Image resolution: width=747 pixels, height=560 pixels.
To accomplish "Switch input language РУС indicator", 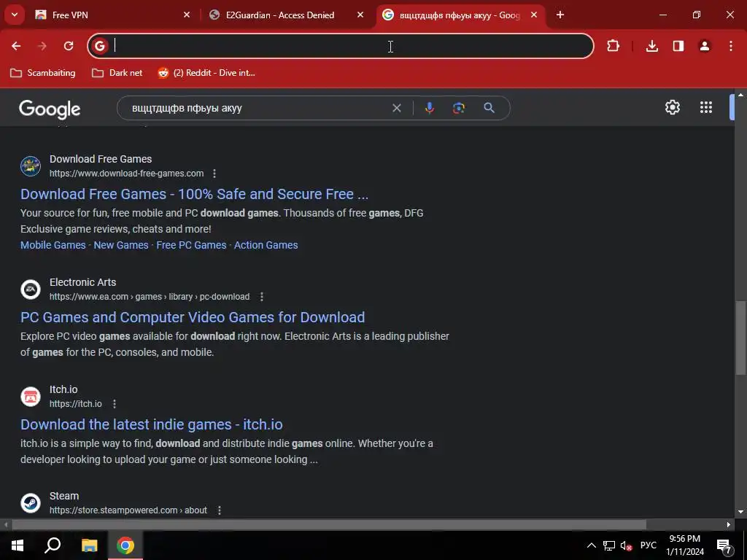I will [648, 545].
